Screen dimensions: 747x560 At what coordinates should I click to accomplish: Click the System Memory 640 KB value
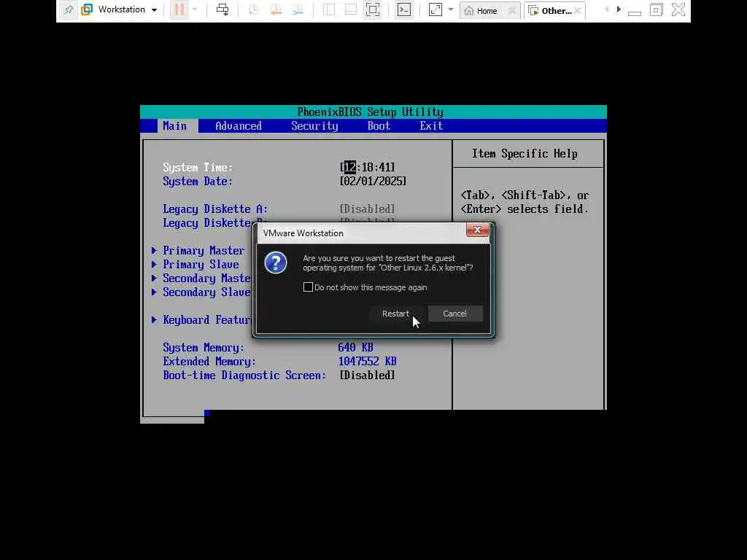click(x=355, y=347)
